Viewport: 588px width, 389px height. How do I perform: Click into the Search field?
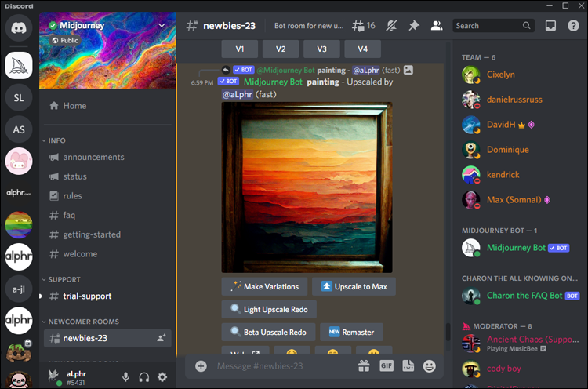click(x=493, y=26)
